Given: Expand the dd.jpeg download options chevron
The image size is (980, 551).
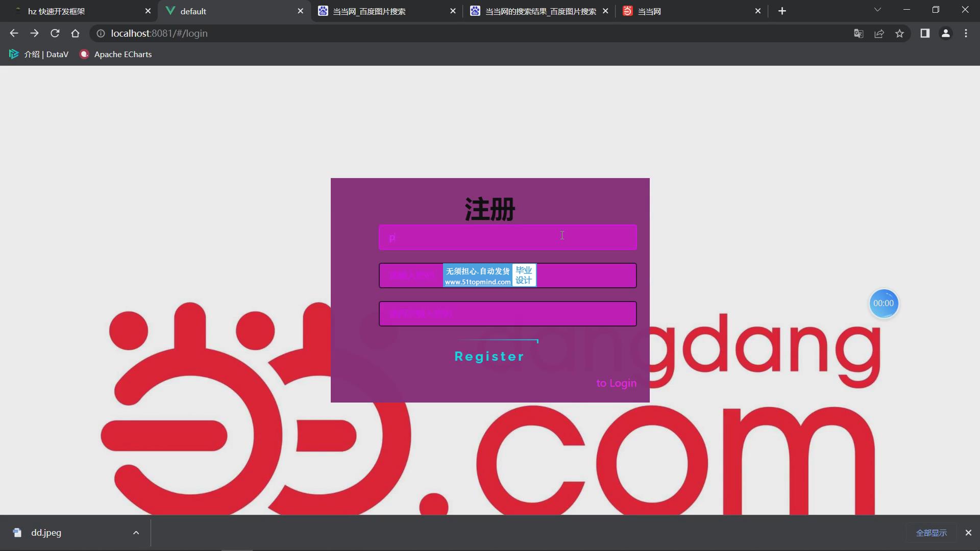Looking at the screenshot, I should (x=136, y=533).
